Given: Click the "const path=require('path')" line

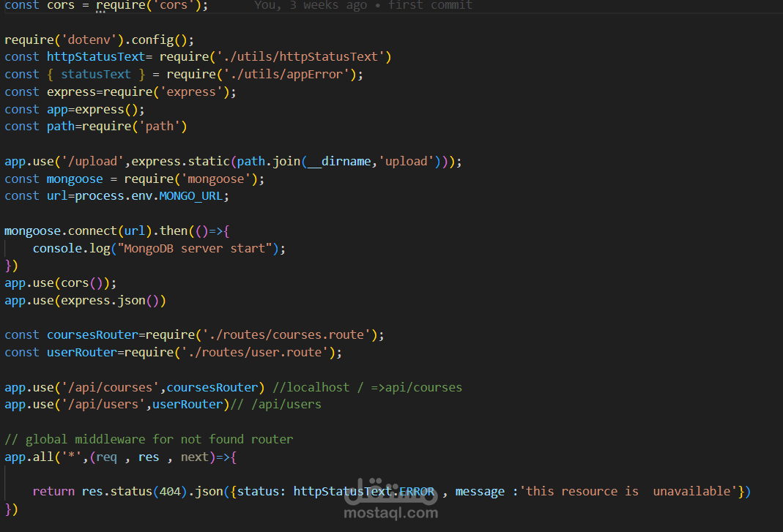Looking at the screenshot, I should coord(96,127).
